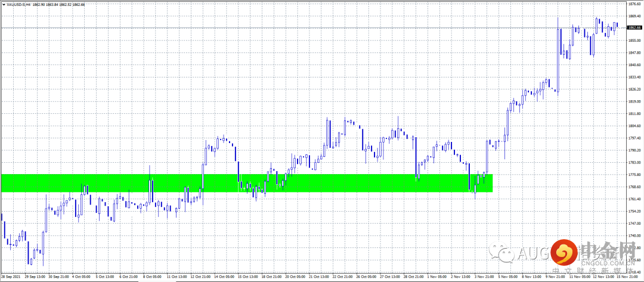Click the 1747.00 price scale label
644x282 pixels.
(634, 224)
